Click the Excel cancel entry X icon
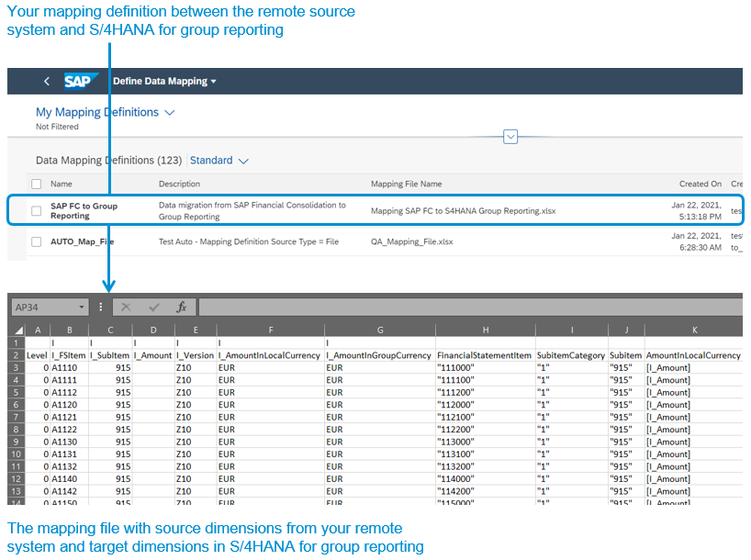Screen dimensions: 751x560 [x=126, y=307]
